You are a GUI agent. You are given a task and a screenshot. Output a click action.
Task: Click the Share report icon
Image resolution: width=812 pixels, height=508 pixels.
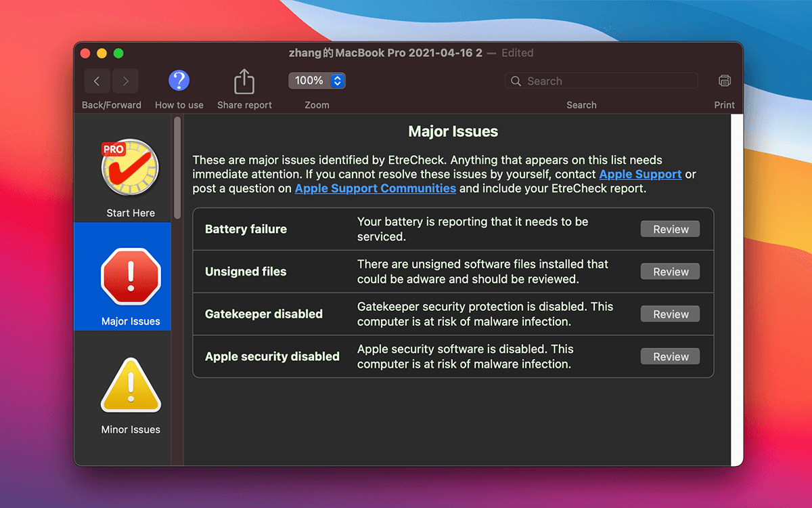click(244, 81)
